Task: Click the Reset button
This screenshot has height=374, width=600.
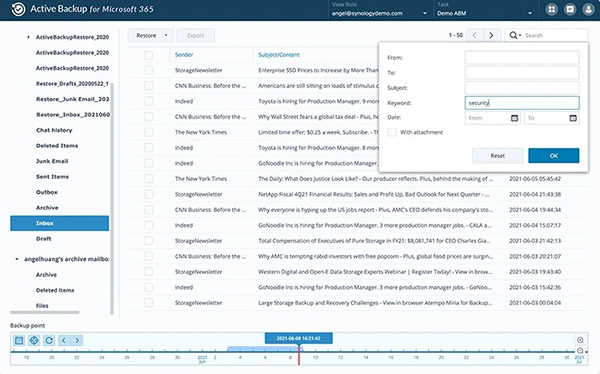Action: coord(497,156)
